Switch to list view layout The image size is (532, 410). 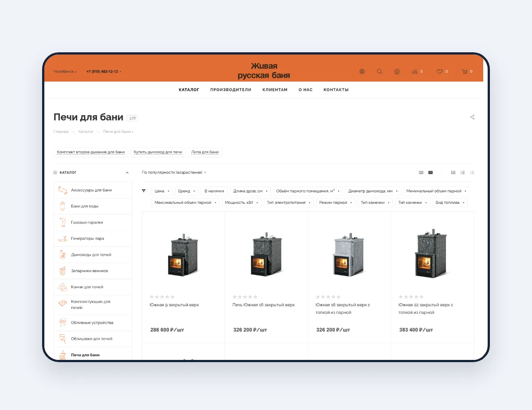click(x=462, y=172)
